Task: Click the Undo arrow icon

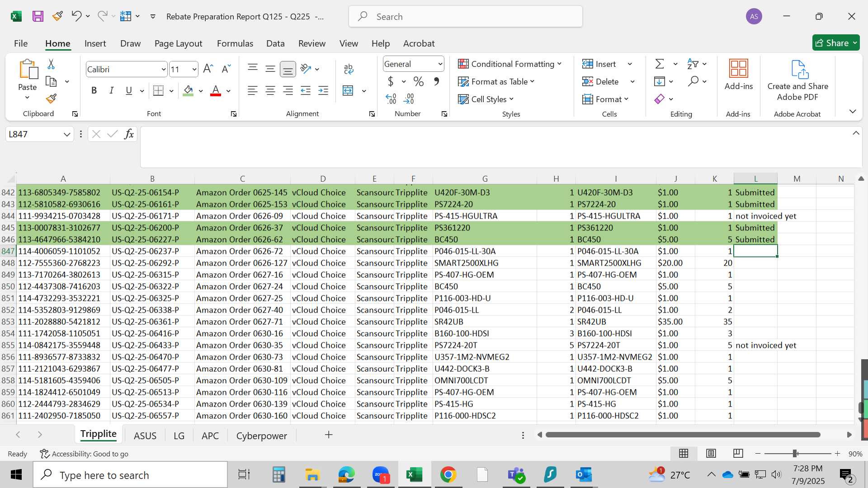Action: (x=76, y=16)
